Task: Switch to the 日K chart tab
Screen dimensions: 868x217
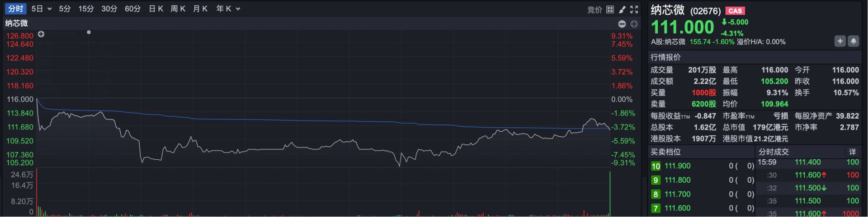Action: pos(156,9)
